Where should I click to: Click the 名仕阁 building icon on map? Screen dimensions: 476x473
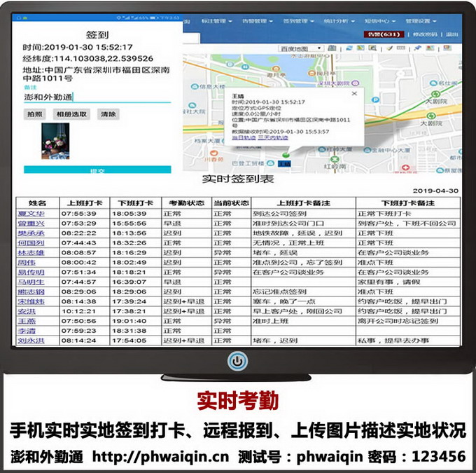tap(434, 83)
